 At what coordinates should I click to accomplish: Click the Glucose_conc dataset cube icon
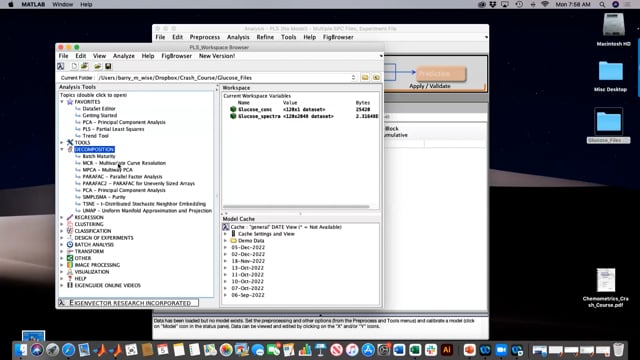tap(233, 109)
